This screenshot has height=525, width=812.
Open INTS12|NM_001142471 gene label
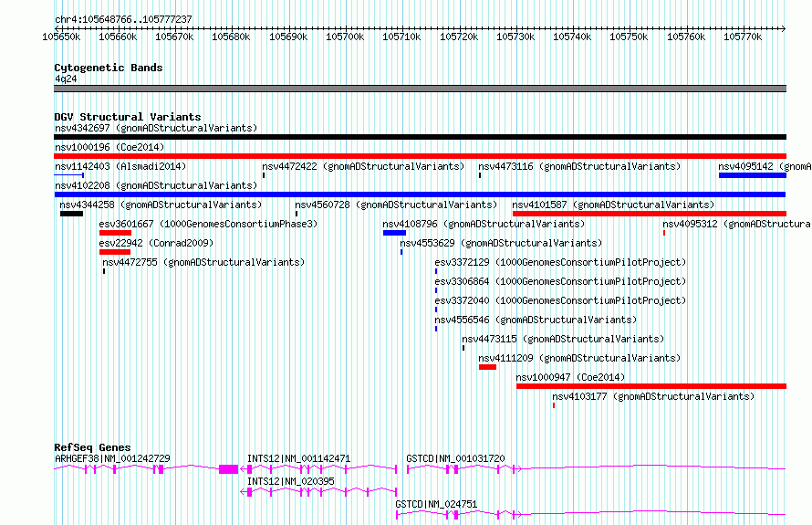[299, 458]
